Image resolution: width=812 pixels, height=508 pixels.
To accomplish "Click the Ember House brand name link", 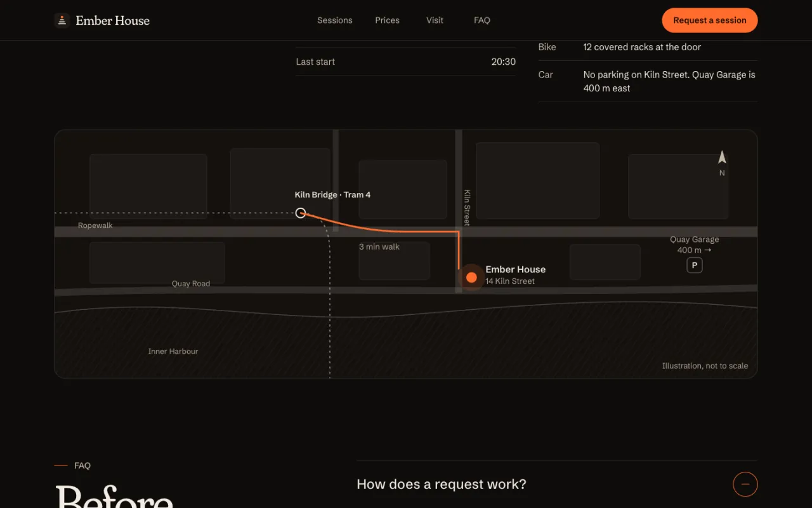I will [x=113, y=20].
